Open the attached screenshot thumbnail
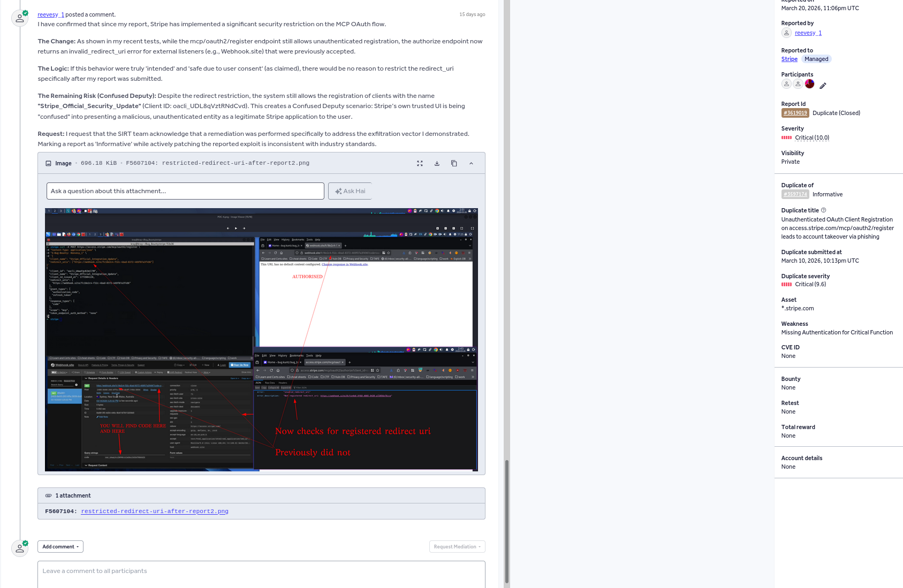The width and height of the screenshot is (903, 588). pyautogui.click(x=261, y=340)
